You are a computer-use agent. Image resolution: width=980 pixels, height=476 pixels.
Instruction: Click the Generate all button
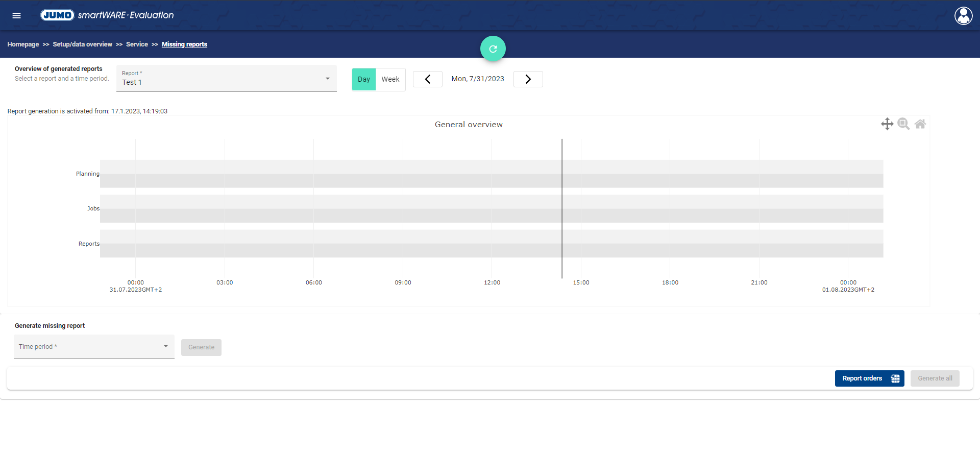pos(935,378)
